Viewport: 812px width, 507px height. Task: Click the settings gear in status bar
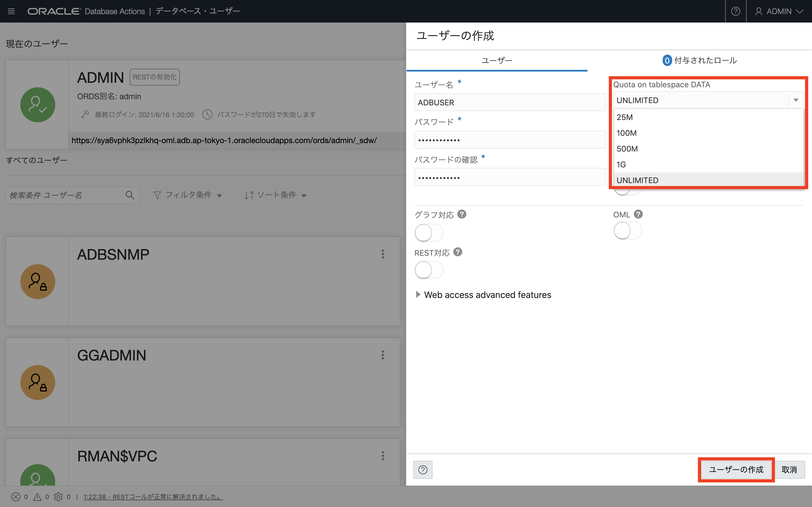(x=58, y=497)
